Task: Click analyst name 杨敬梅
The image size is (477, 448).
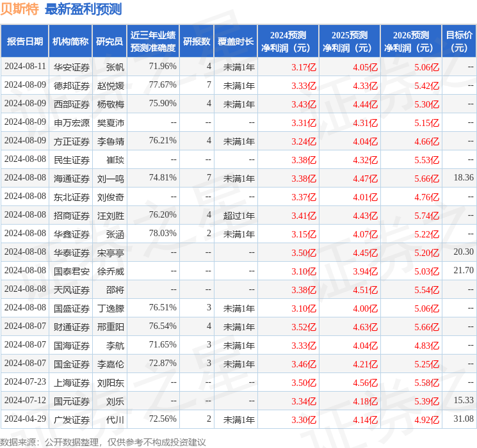Action: 110,104
